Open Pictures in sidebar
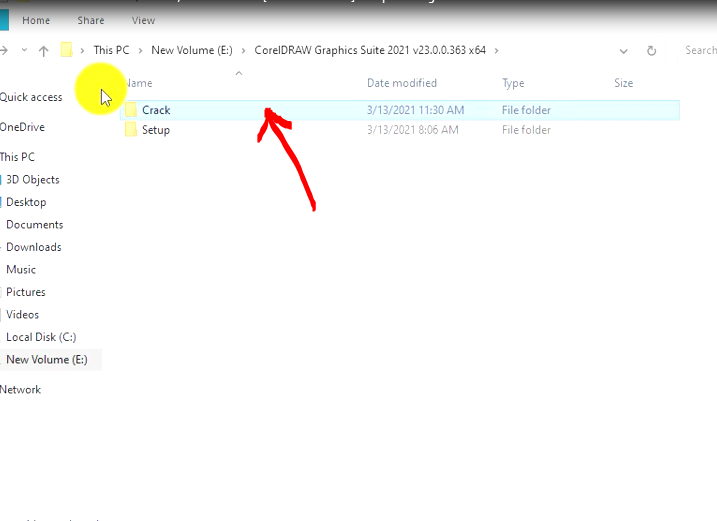Image resolution: width=717 pixels, height=521 pixels. coord(26,292)
